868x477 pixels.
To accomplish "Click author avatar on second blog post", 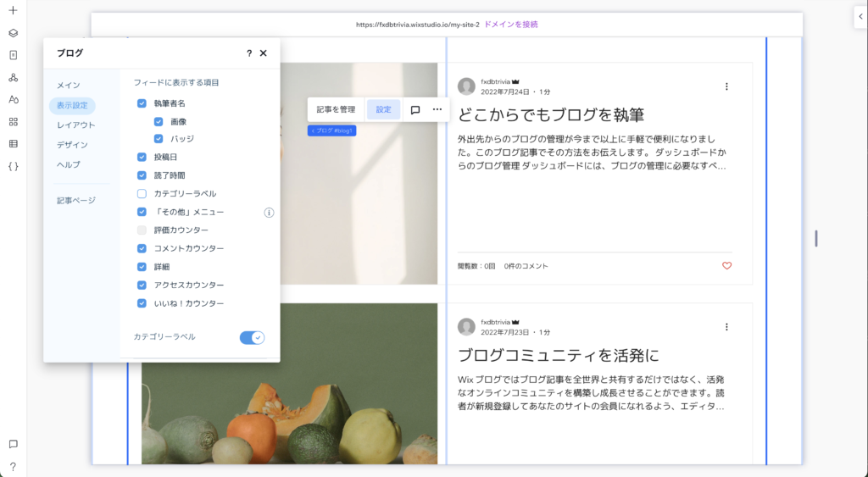I will click(x=467, y=326).
